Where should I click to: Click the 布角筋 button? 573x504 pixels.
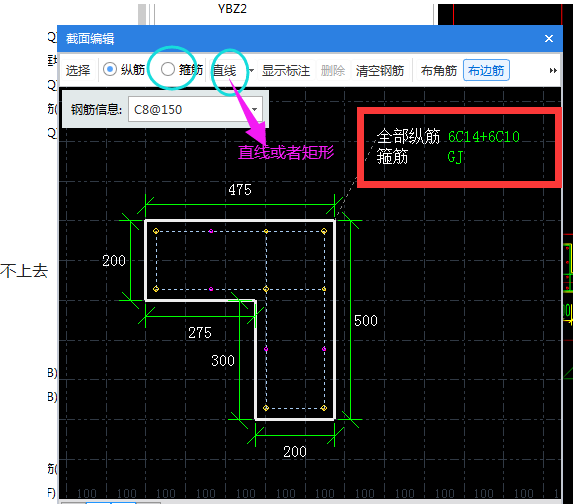click(439, 71)
